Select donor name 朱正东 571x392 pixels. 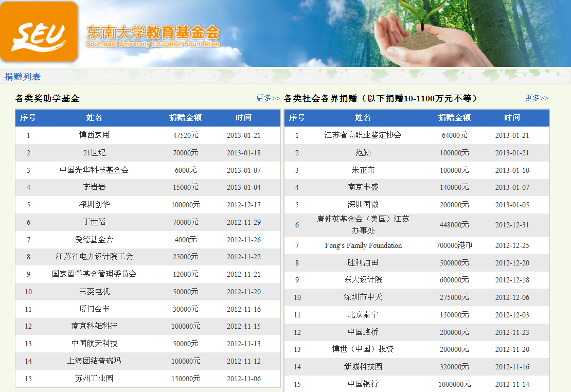(363, 170)
